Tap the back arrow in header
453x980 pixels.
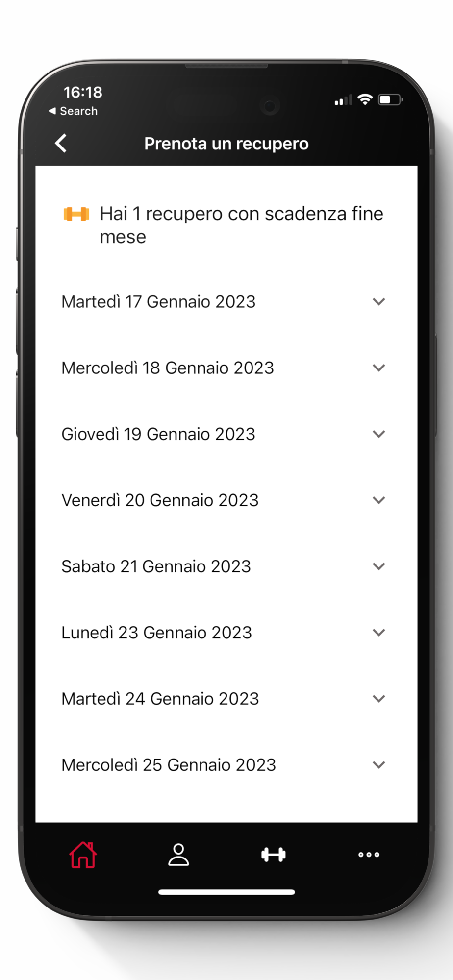click(x=61, y=144)
